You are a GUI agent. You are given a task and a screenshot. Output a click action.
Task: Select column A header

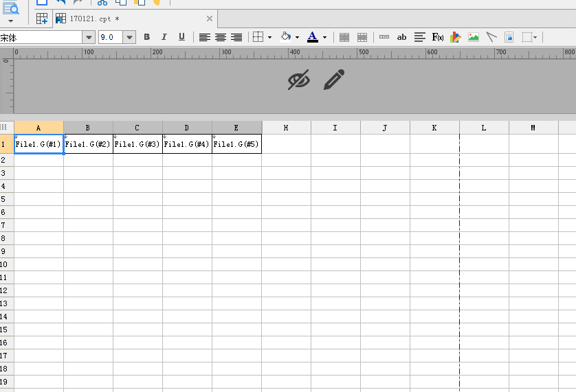click(38, 128)
